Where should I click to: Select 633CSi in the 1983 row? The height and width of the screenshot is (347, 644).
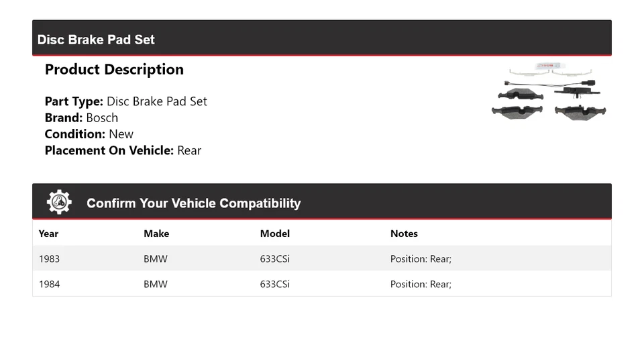click(x=275, y=258)
